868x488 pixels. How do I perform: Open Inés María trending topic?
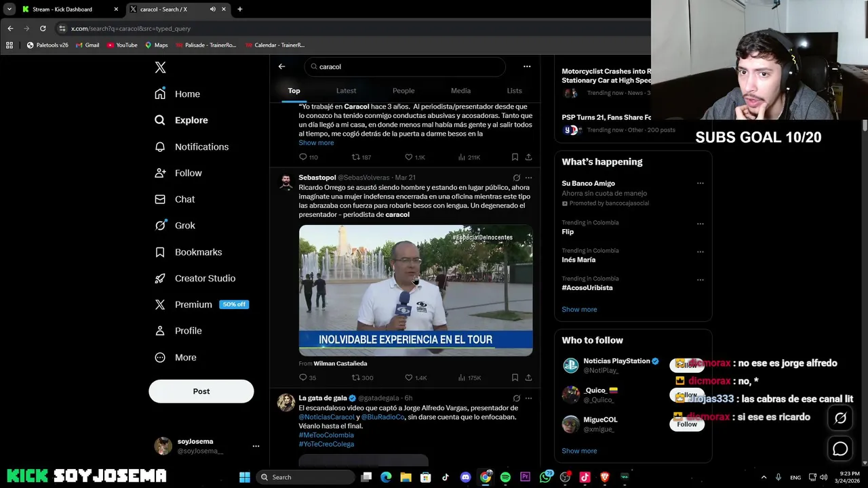point(578,260)
